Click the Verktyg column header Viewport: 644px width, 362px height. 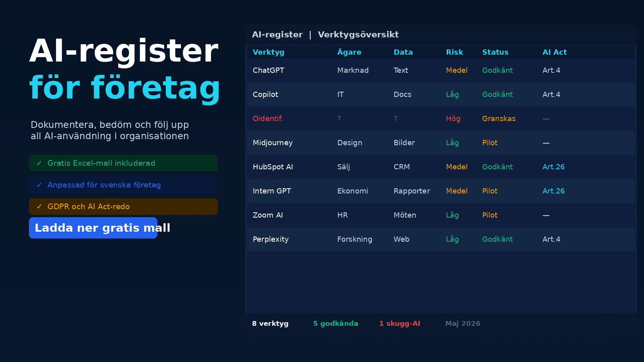(268, 52)
